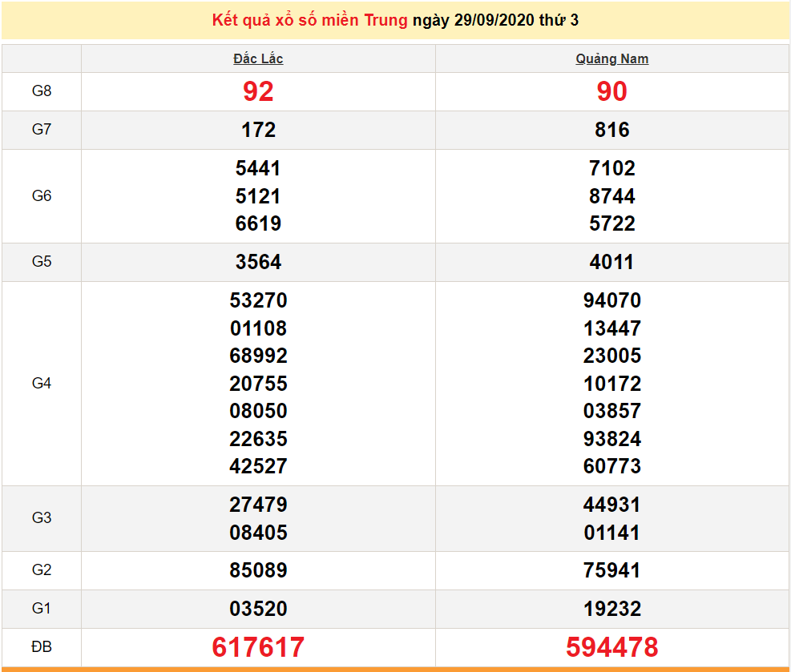Click the ĐB row label

click(42, 647)
